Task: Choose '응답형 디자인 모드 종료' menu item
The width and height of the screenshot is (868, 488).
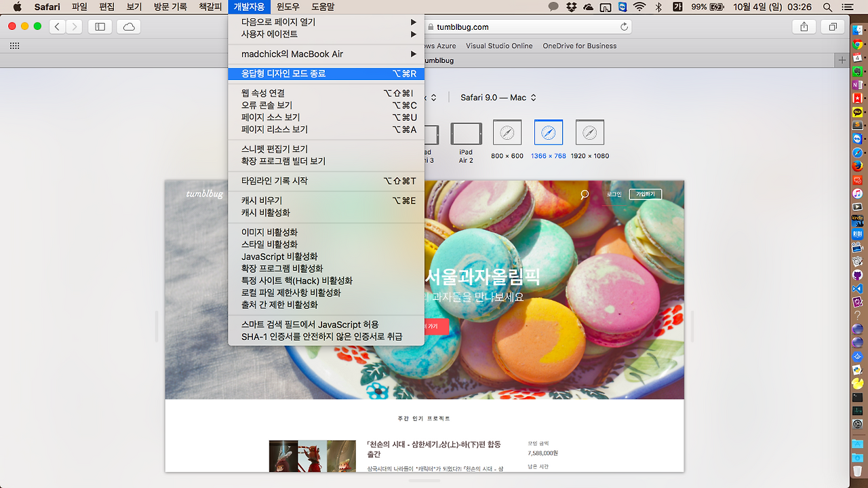Action: click(326, 73)
